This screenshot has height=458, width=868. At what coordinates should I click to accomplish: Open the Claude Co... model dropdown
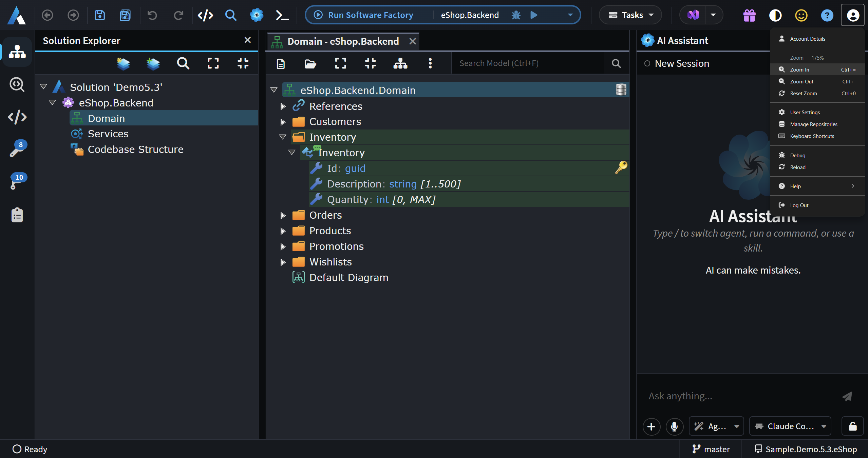[790, 426]
